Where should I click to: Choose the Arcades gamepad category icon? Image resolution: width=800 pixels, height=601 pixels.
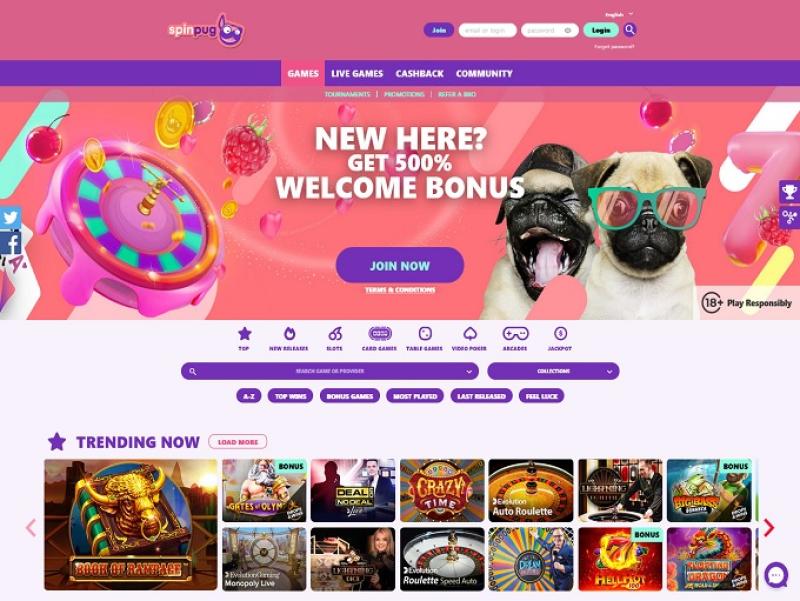tap(515, 334)
